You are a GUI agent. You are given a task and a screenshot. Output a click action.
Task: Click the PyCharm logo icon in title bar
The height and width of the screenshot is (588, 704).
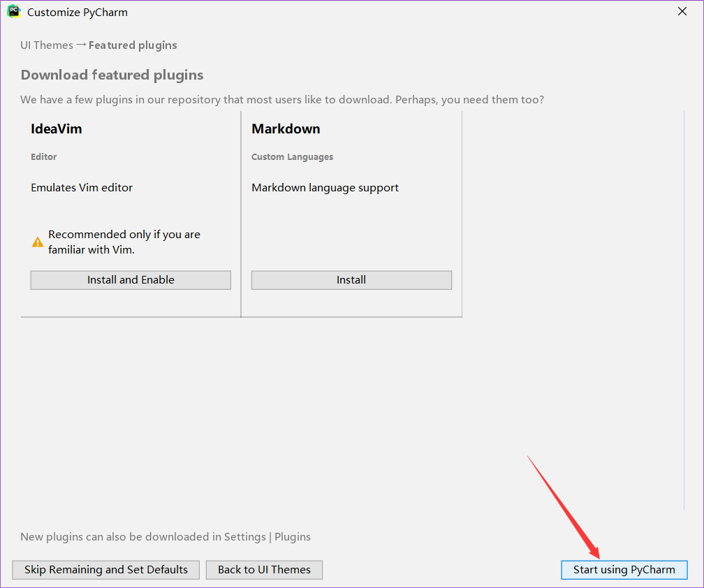[x=14, y=12]
